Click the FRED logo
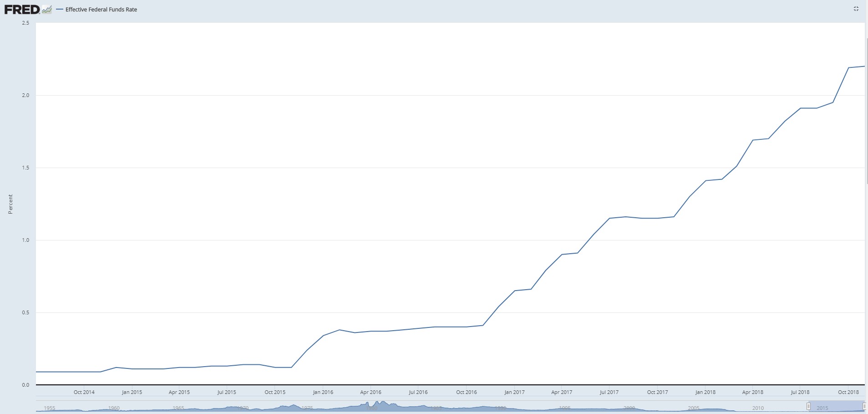Screen dimensions: 868x414 28,9
